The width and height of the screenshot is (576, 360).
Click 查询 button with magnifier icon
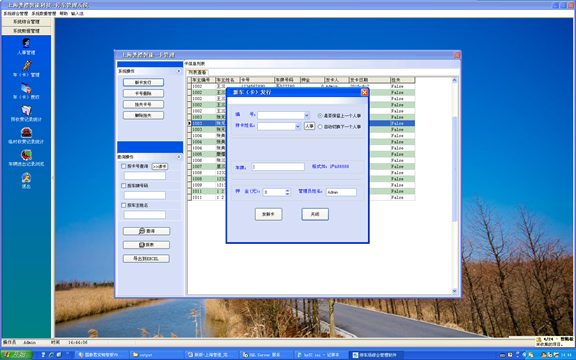point(146,231)
